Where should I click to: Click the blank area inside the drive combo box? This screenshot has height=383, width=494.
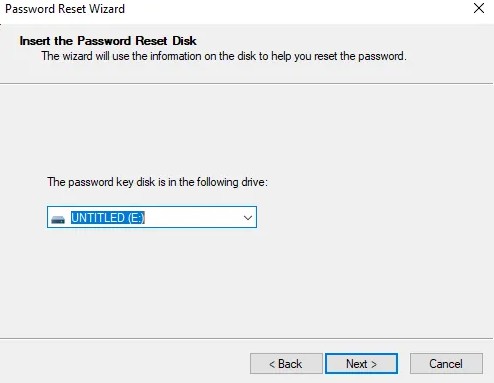(192, 218)
